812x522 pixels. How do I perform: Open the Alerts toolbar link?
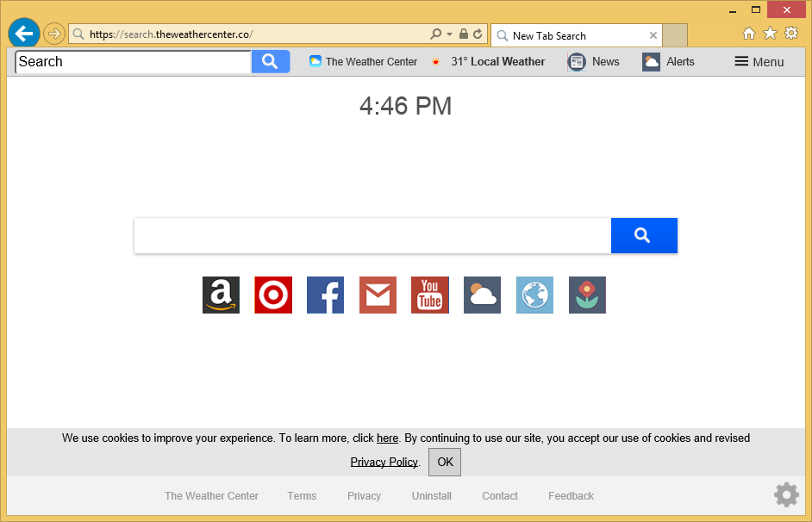(680, 61)
